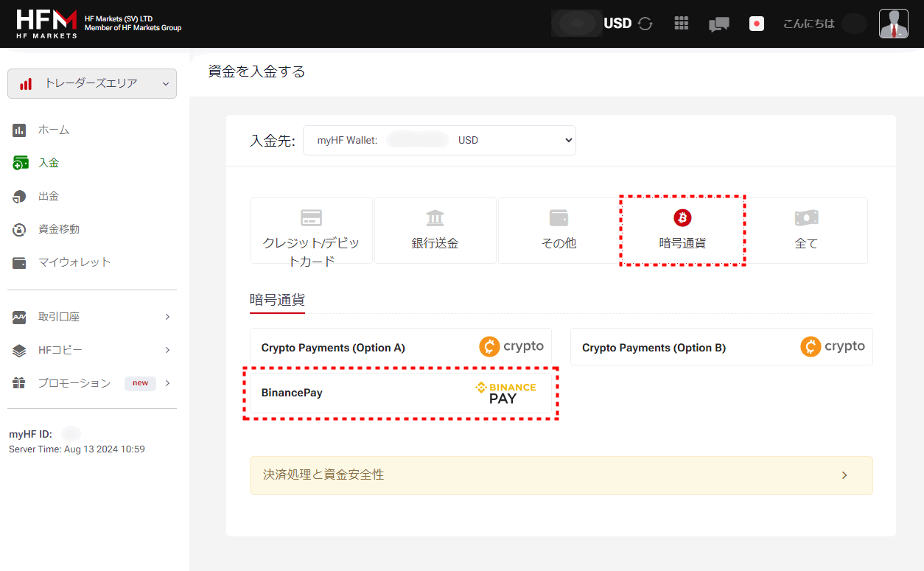Screen dimensions: 924x571
Task: Select クレジット/デビットカード payment category
Action: tap(312, 231)
